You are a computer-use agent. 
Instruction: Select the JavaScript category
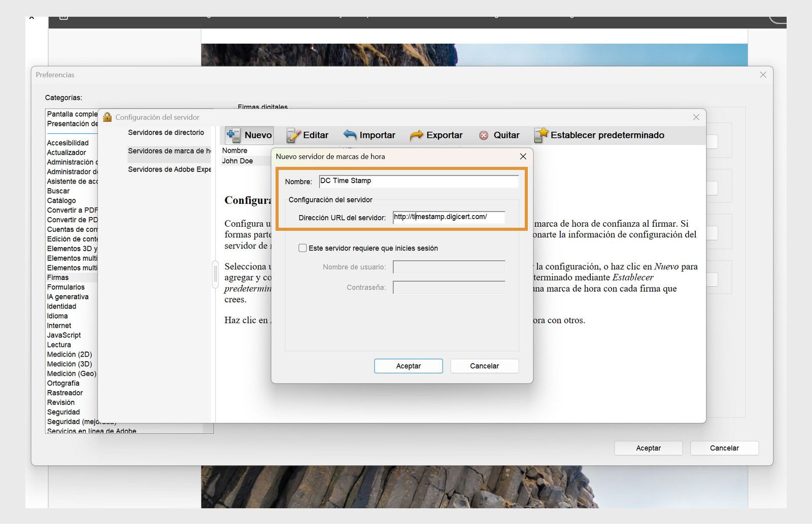pyautogui.click(x=63, y=335)
